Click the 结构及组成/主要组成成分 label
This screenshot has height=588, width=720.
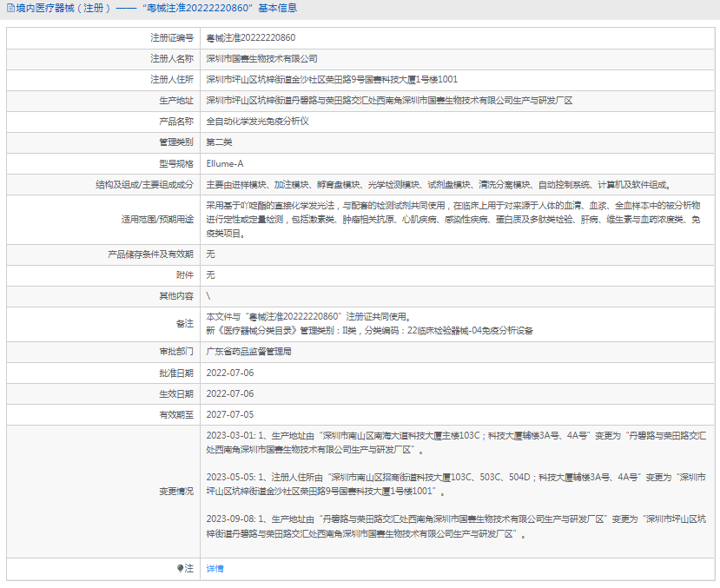(x=145, y=184)
